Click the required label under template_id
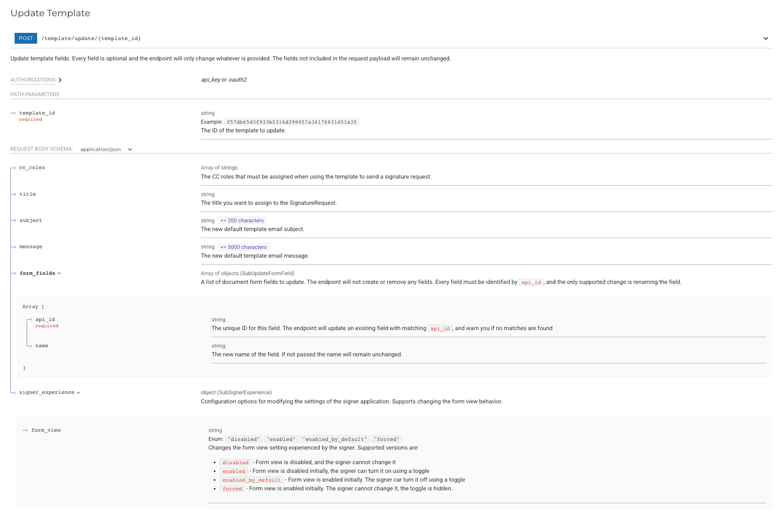 30,119
